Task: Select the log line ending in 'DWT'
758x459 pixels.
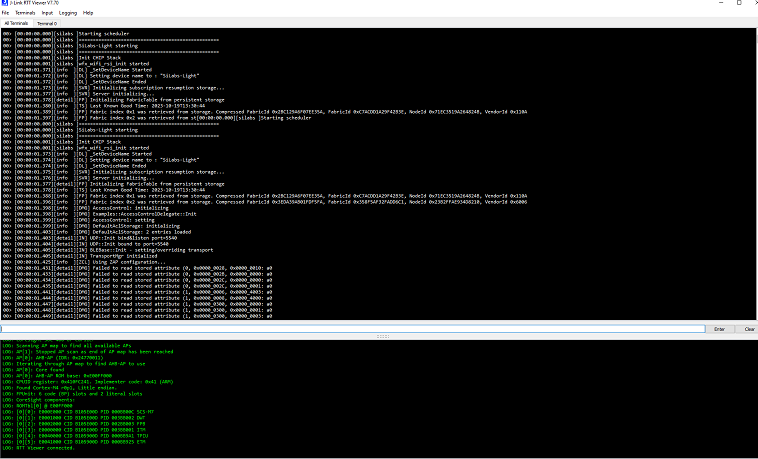Action: point(74,418)
